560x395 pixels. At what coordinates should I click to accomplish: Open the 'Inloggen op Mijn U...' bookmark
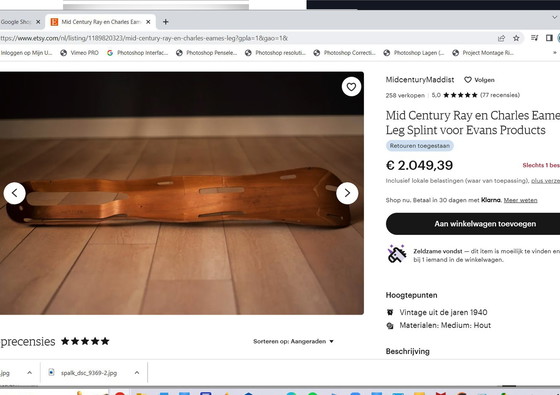tap(26, 53)
